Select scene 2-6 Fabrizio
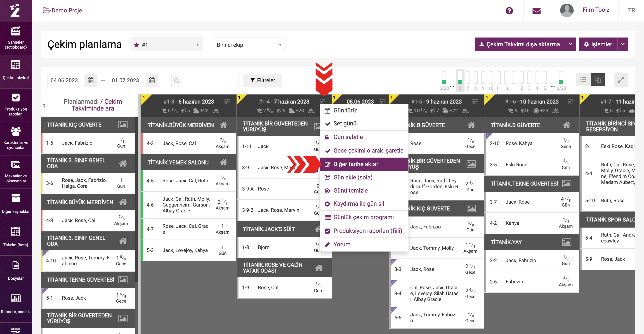644x334 pixels. (x=532, y=282)
